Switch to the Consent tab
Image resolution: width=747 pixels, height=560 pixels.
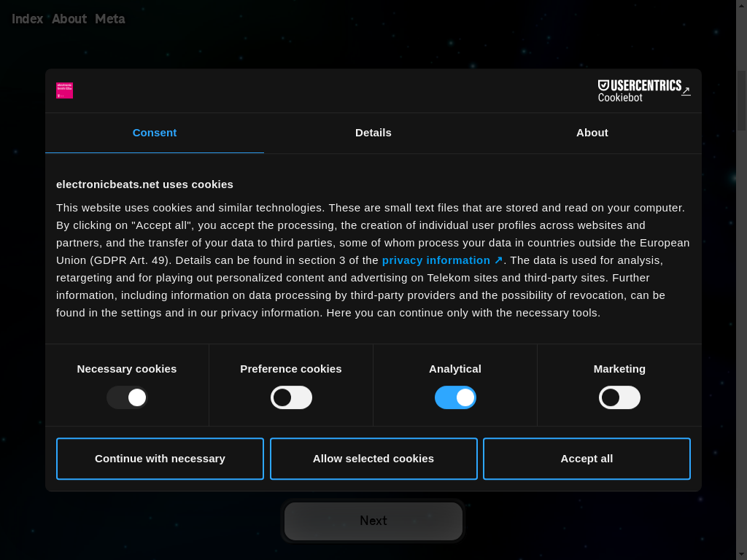click(155, 133)
